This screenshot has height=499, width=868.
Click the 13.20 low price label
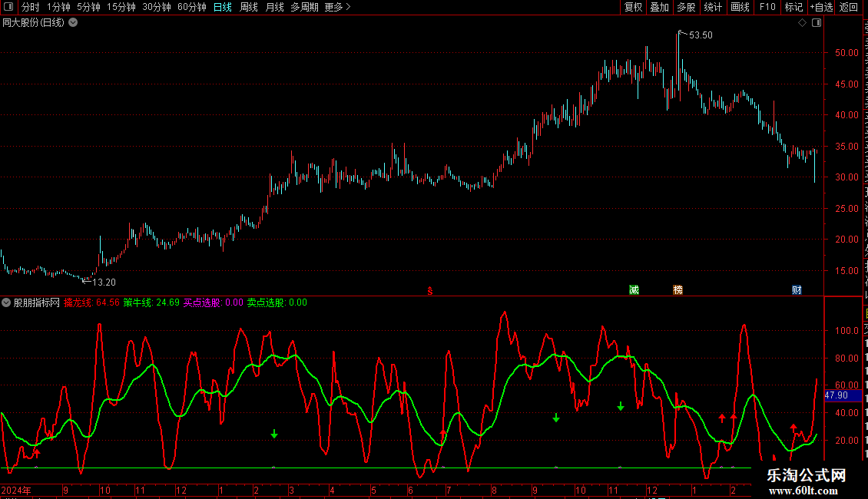(104, 283)
